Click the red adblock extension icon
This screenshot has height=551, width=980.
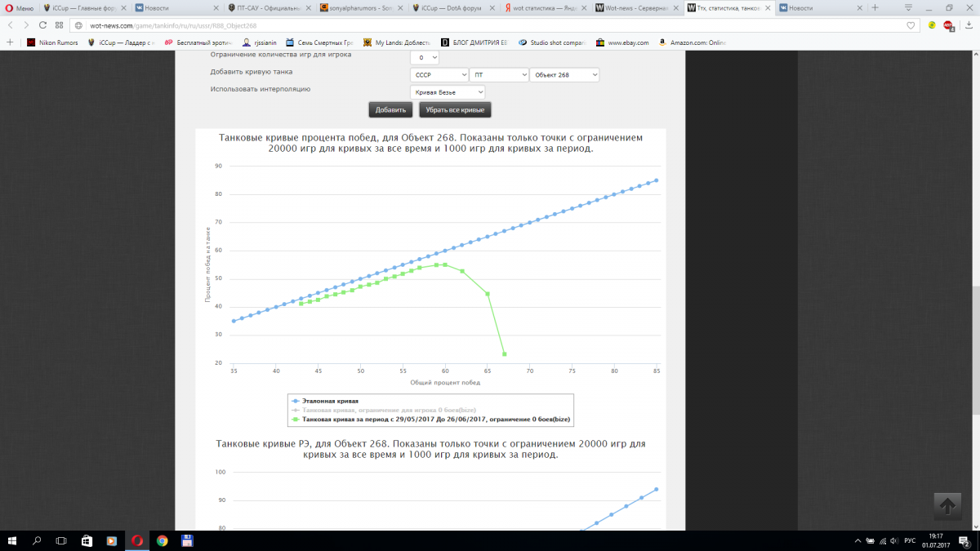tap(948, 25)
